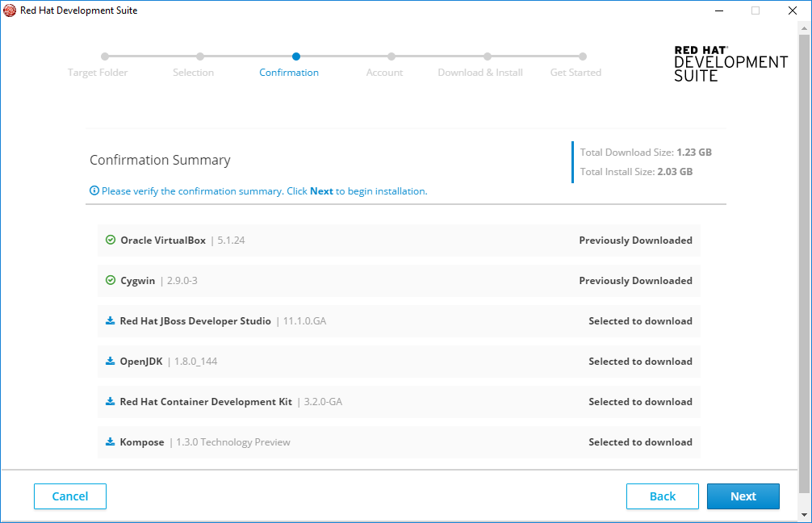Click the Target Folder wizard step
Viewport: 812px width, 523px height.
tap(98, 72)
